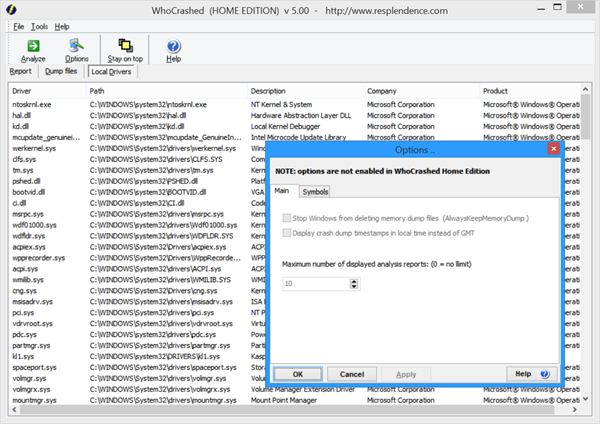Viewport: 600px width, 424px height.
Task: Tick Stop Windows from deleting memory dump files
Action: click(x=286, y=218)
